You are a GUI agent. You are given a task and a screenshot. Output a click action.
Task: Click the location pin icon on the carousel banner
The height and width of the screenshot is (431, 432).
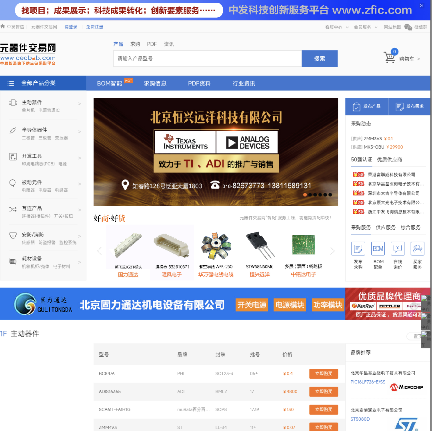click(125, 185)
